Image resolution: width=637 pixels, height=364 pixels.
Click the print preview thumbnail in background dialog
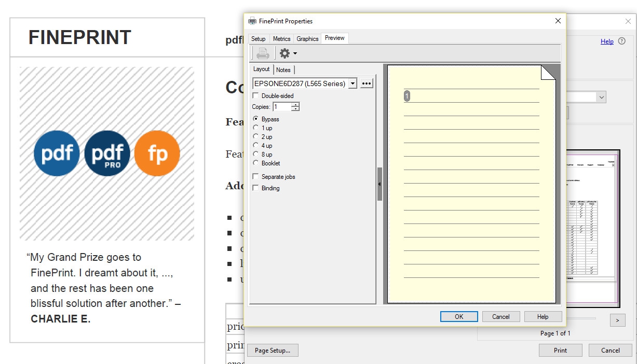pyautogui.click(x=593, y=228)
